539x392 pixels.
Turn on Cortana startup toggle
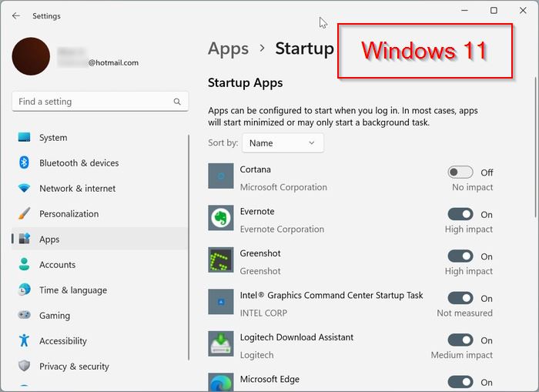(460, 173)
